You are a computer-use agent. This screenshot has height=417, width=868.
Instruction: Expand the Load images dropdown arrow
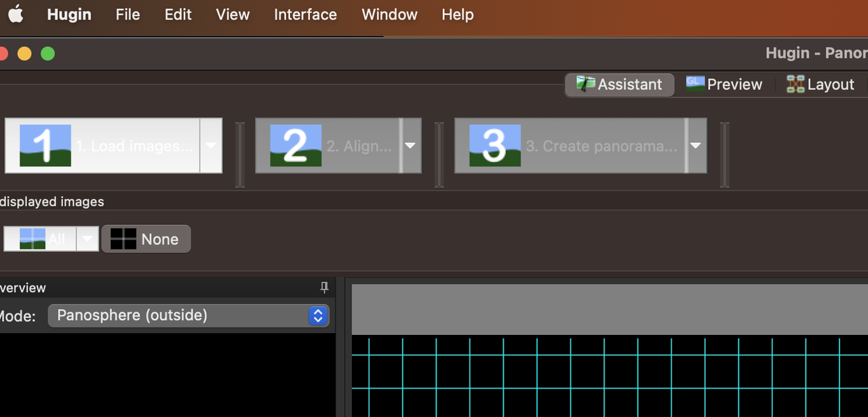(211, 146)
